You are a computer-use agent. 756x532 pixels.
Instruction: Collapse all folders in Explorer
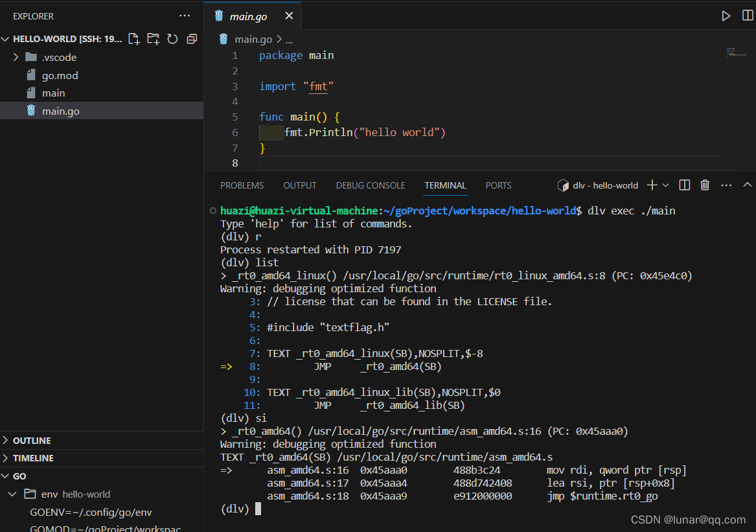[192, 39]
